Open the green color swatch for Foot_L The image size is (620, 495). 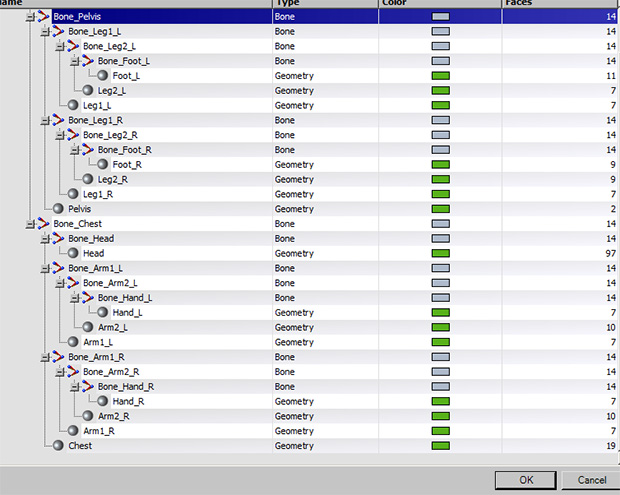click(440, 76)
